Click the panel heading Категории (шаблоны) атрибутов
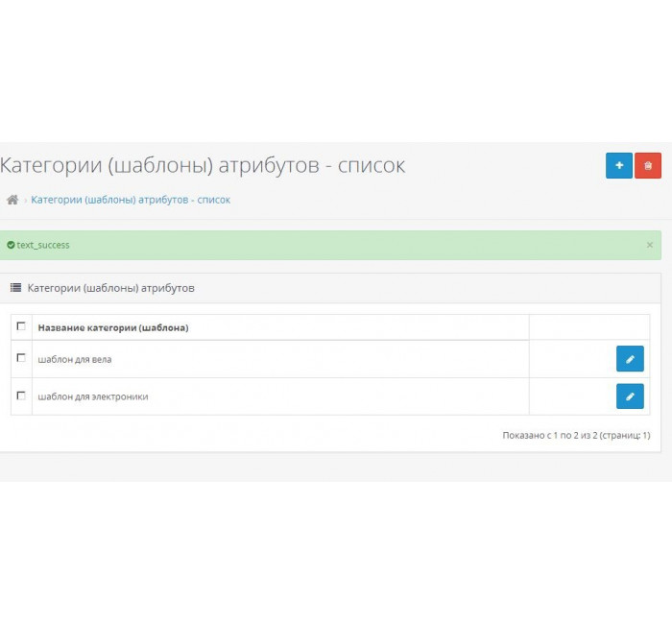Screen dimensions: 672x624 pyautogui.click(x=111, y=288)
